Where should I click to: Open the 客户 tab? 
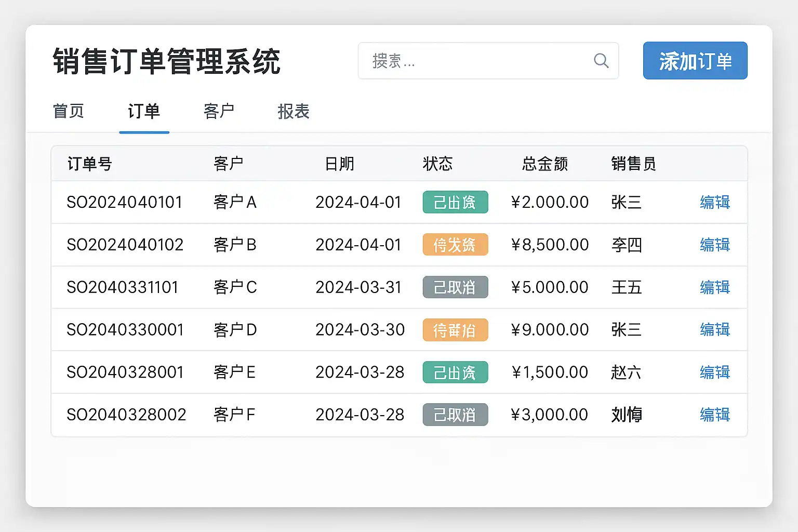219,111
